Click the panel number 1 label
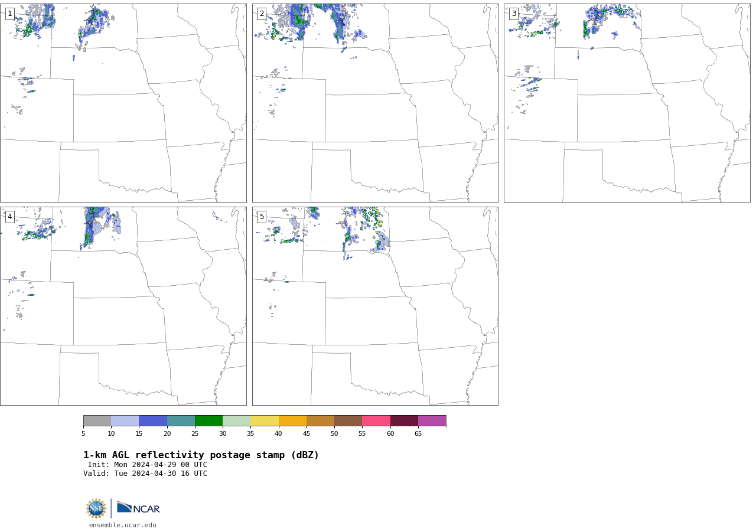This screenshot has width=756, height=532. 9,14
